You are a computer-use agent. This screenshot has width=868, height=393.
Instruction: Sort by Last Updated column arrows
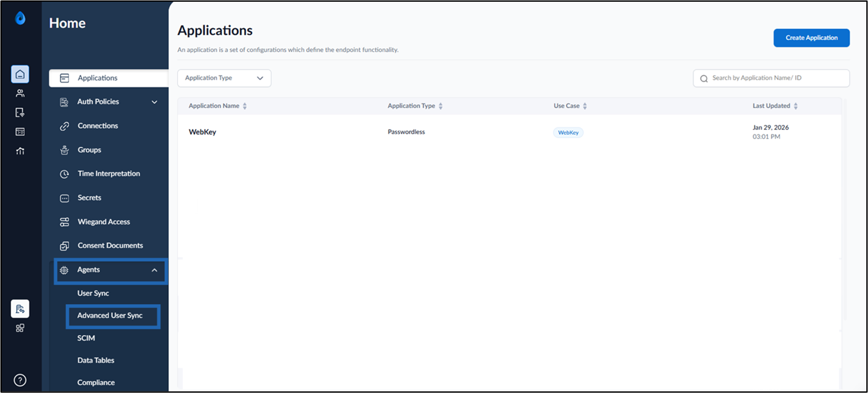coord(796,106)
